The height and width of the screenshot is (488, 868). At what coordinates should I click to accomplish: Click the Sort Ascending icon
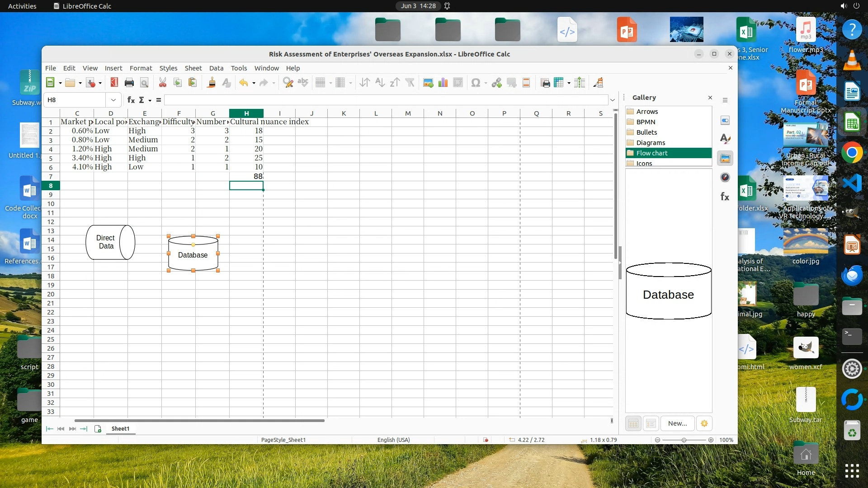tap(380, 83)
